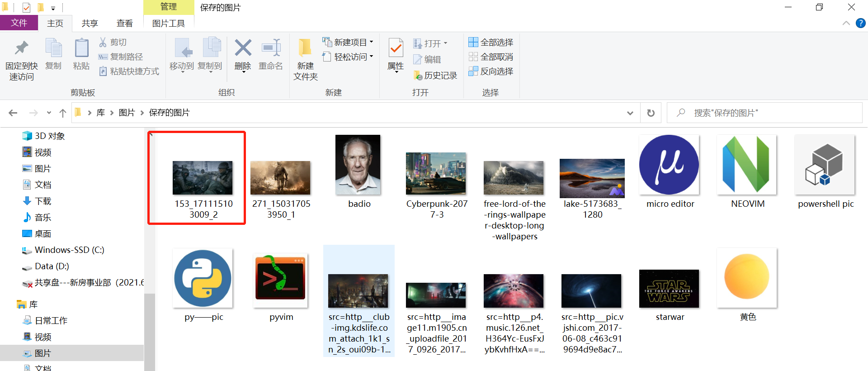Image resolution: width=868 pixels, height=371 pixels.
Task: Create a new folder with 新建文件夹
Action: tap(306, 60)
